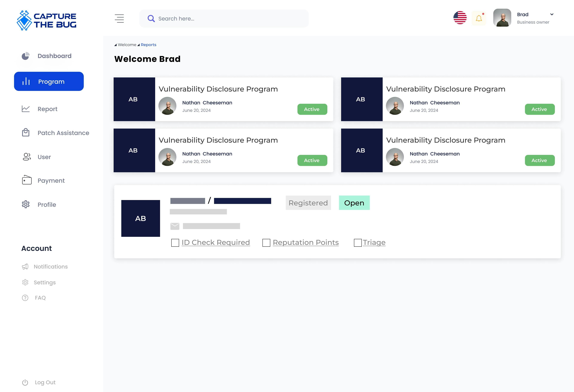574x392 pixels.
Task: Click the User people icon
Action: pos(27,157)
